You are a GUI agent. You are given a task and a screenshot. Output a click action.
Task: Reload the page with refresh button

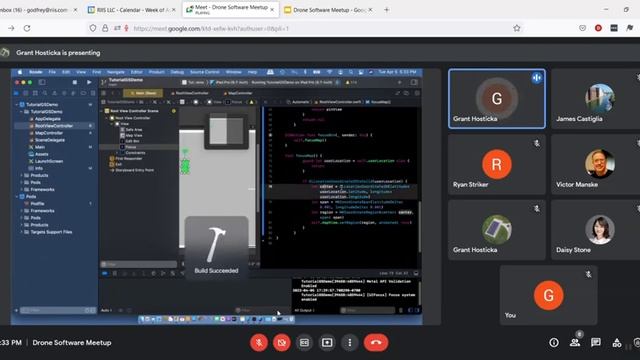point(27,28)
